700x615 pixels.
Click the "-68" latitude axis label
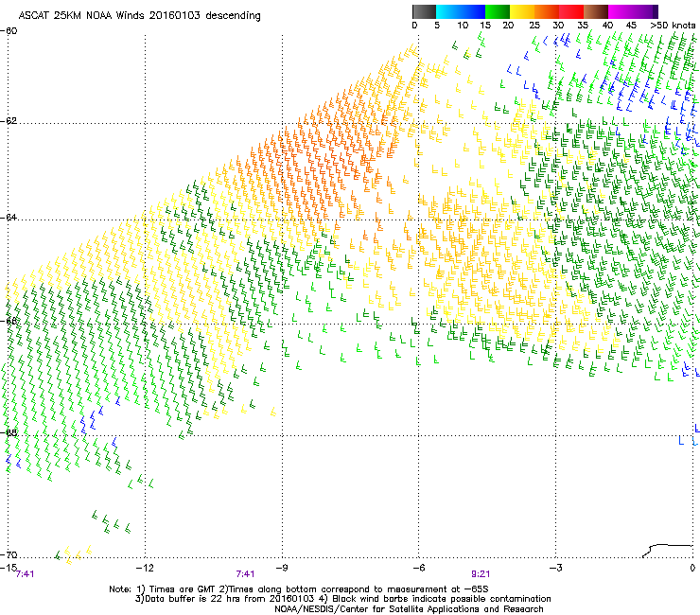click(x=9, y=432)
